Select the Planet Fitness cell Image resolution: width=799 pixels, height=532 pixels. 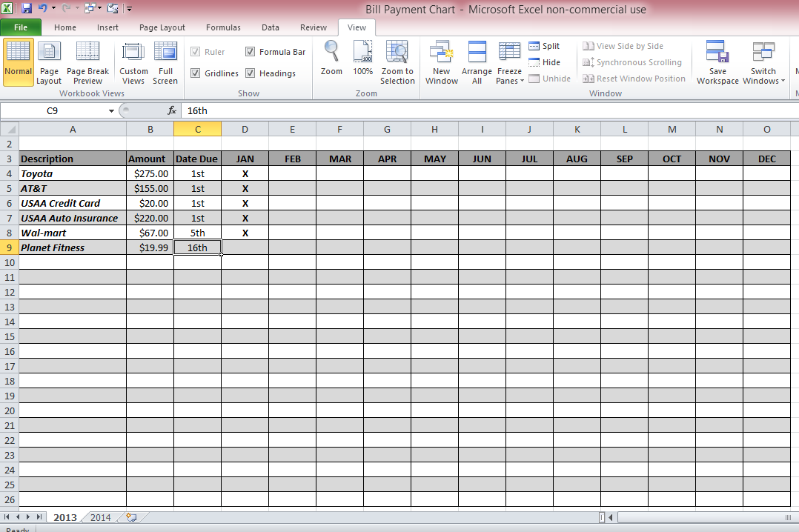(73, 247)
